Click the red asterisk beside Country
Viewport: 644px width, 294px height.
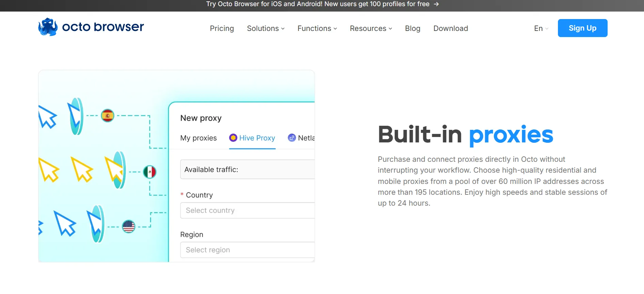(x=182, y=195)
